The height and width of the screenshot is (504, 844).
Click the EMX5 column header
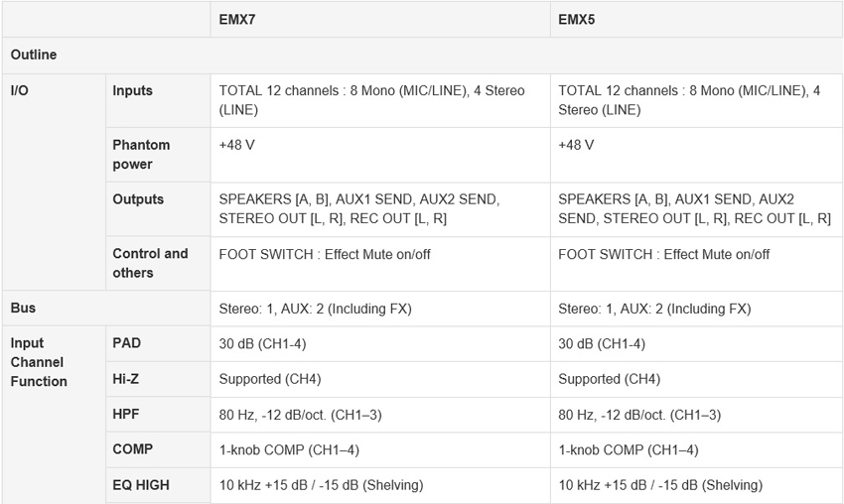tap(577, 20)
